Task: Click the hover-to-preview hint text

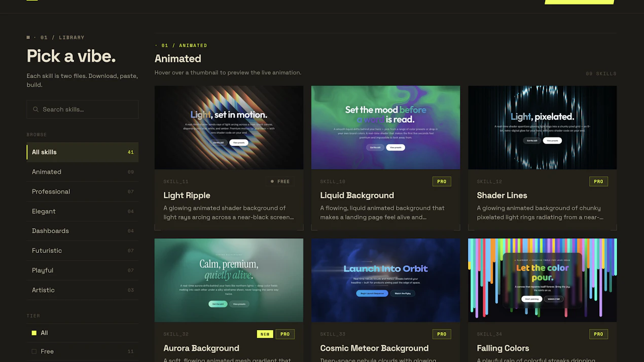Action: coord(228,73)
